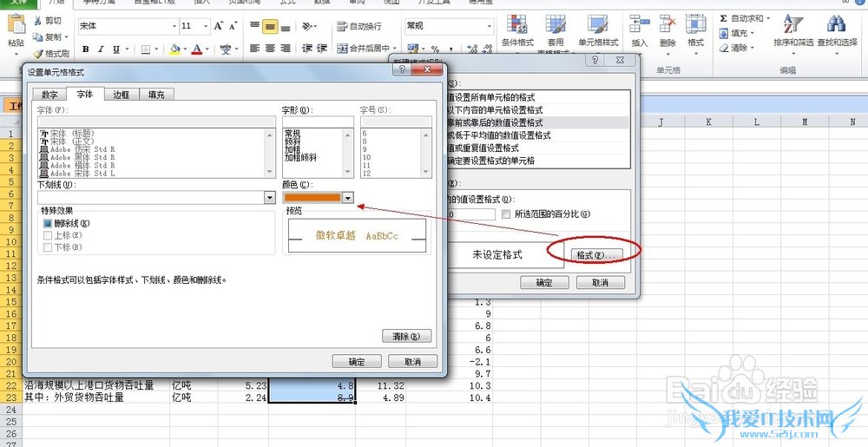Click the Increase Indent icon
Viewport: 868px width, 447px height.
pos(322,49)
